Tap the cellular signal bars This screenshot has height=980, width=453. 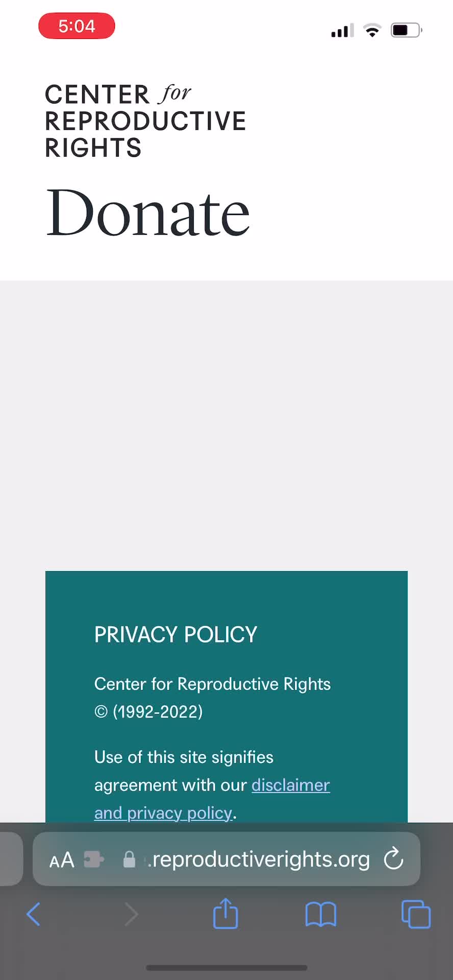coord(342,31)
